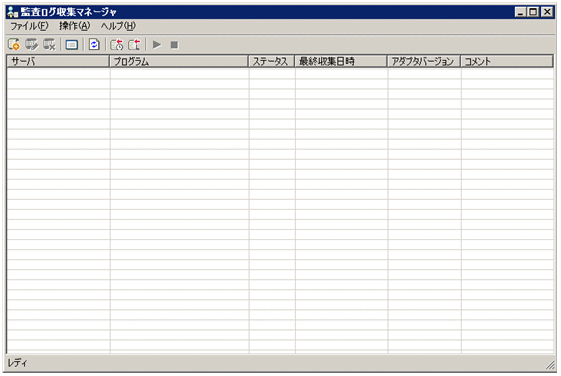Click the edit server toolbar icon
The width and height of the screenshot is (561, 376).
[31, 45]
